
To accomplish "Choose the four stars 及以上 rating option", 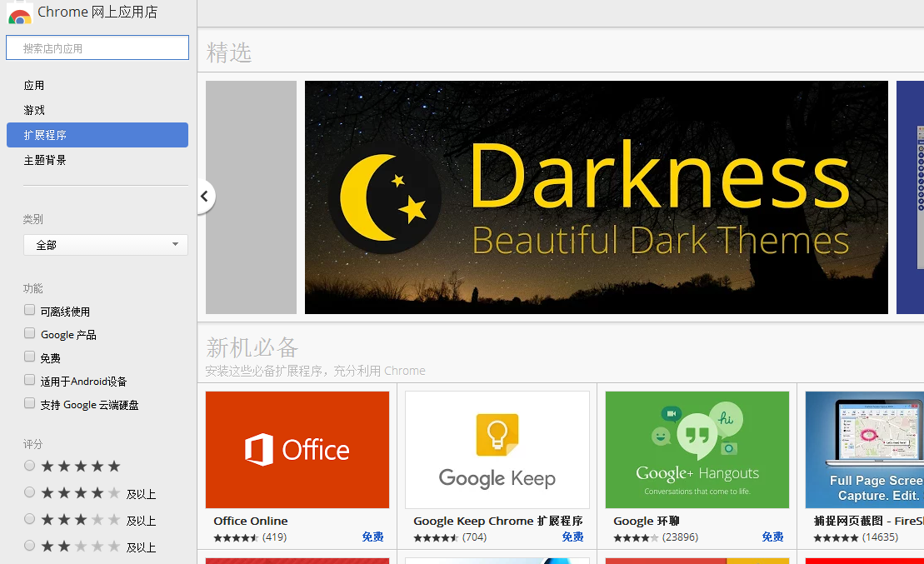I will pyautogui.click(x=30, y=493).
